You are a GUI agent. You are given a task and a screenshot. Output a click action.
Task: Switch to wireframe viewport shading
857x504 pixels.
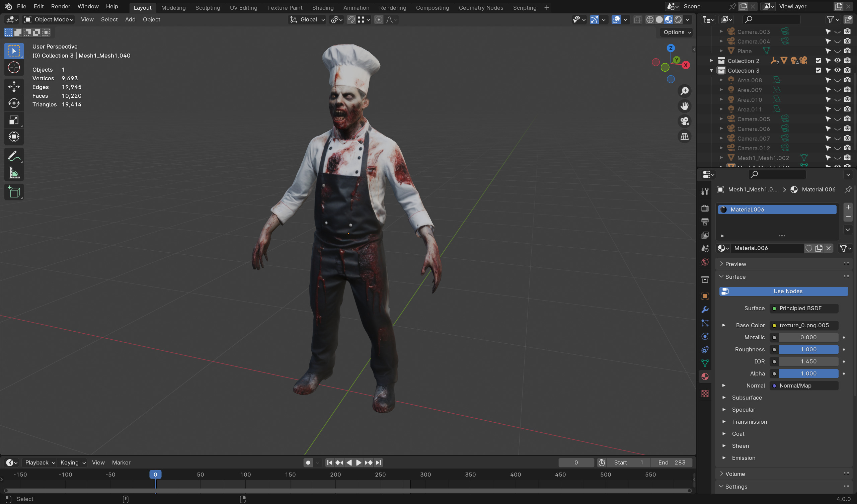649,20
